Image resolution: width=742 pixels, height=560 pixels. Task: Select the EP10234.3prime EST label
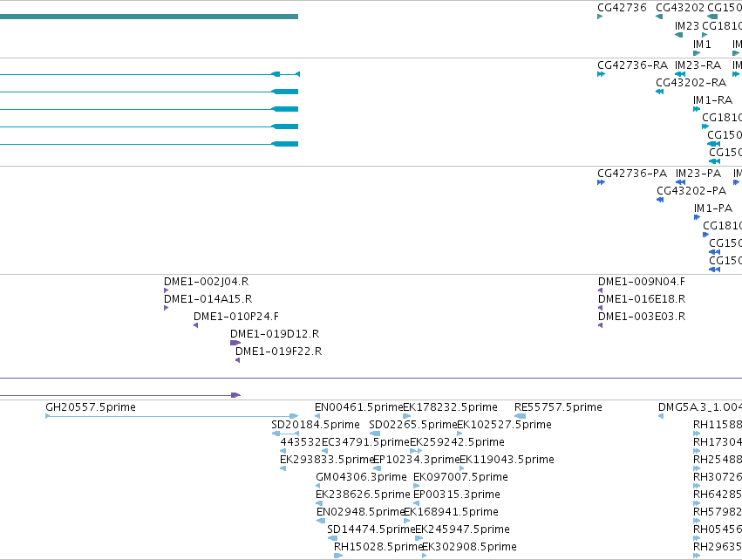click(x=417, y=460)
